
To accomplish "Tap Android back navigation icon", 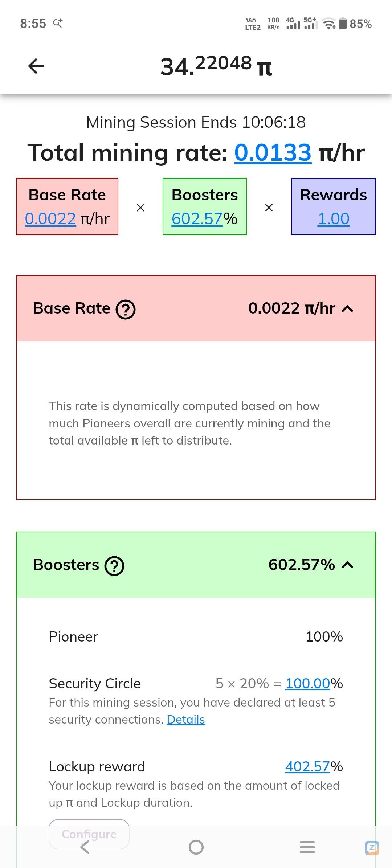I will tap(85, 847).
